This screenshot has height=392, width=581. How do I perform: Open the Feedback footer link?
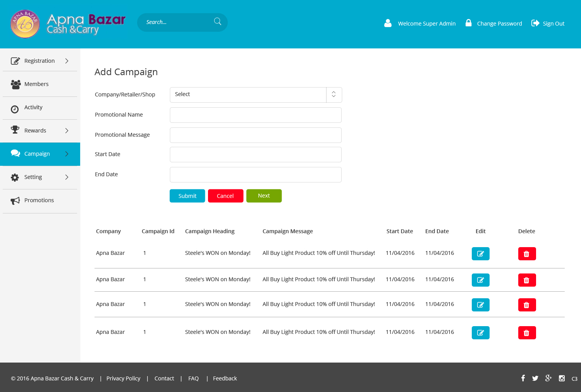tap(225, 378)
